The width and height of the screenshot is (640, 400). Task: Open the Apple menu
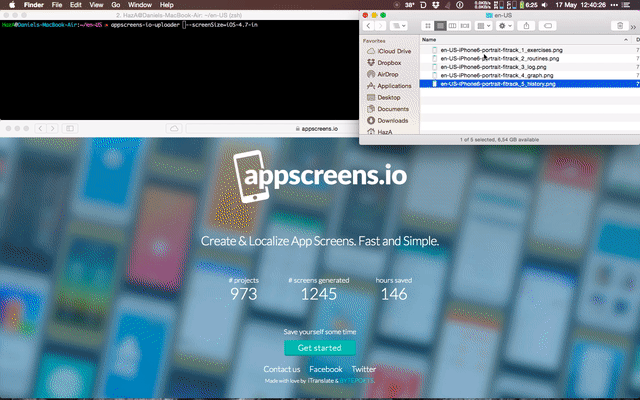click(x=12, y=5)
